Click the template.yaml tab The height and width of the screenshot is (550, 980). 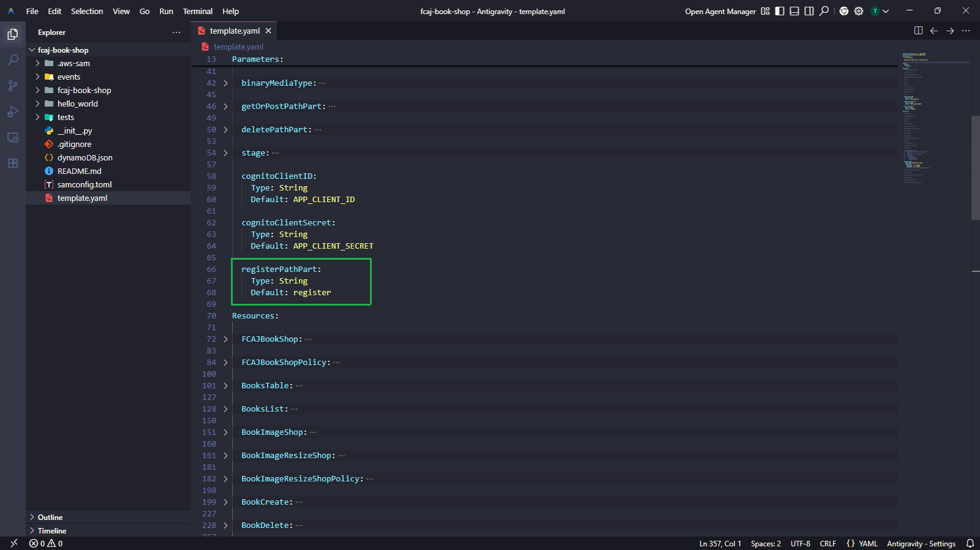(x=234, y=31)
